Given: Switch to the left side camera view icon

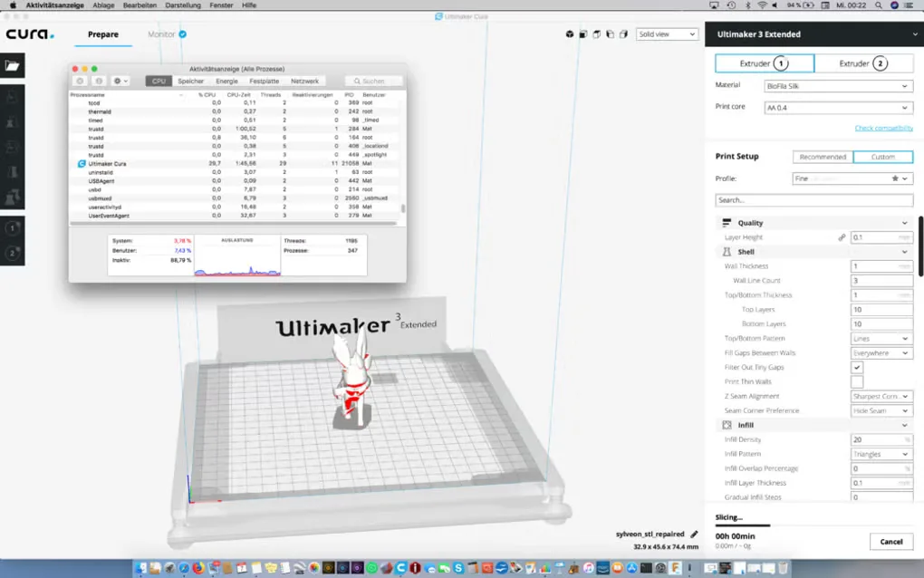Looking at the screenshot, I should 610,34.
